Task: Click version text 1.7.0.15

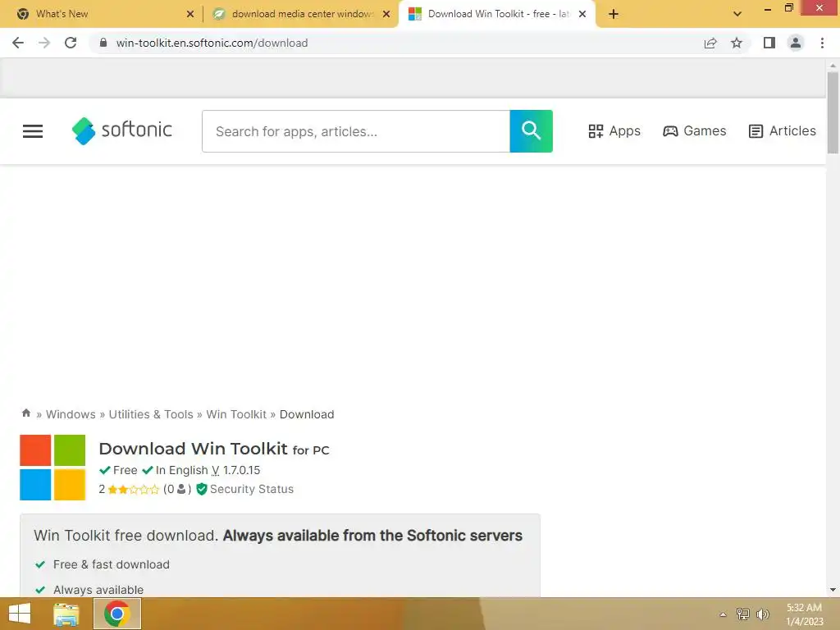Action: click(x=241, y=470)
